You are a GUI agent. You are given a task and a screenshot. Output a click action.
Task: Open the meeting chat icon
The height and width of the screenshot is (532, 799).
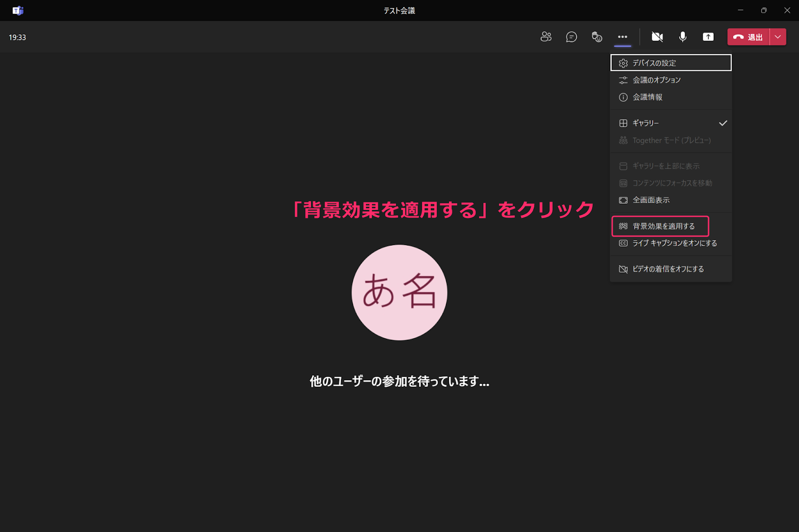tap(571, 37)
